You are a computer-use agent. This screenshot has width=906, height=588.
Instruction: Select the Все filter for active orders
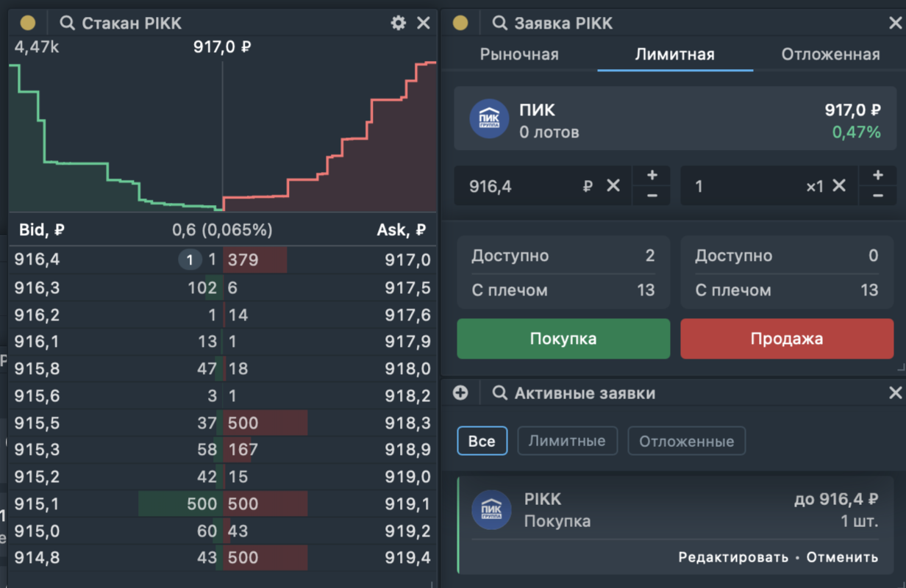coord(482,441)
